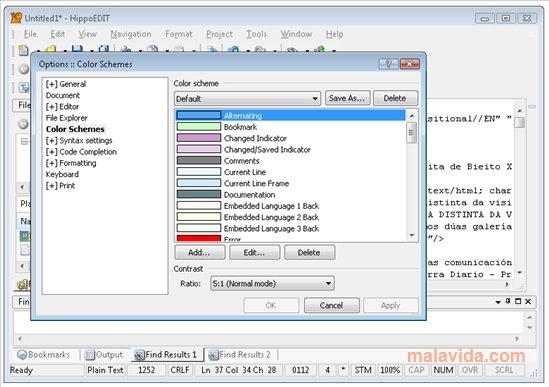
Task: Open the bottom panel's dropdown arrow menu
Action: coord(498,302)
